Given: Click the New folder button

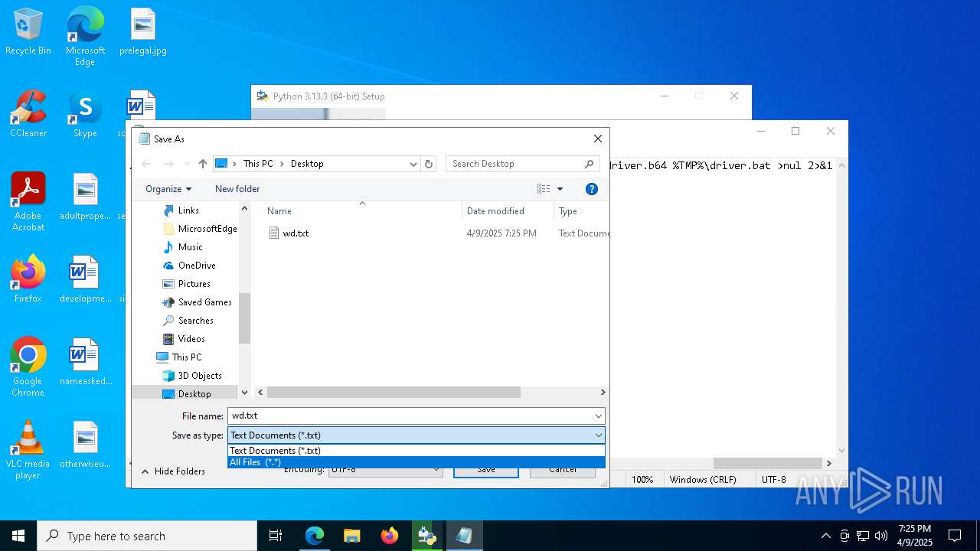Looking at the screenshot, I should [237, 189].
